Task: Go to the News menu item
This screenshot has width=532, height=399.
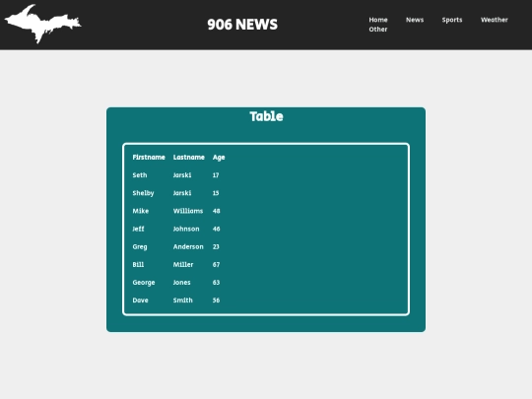Action: tap(415, 20)
